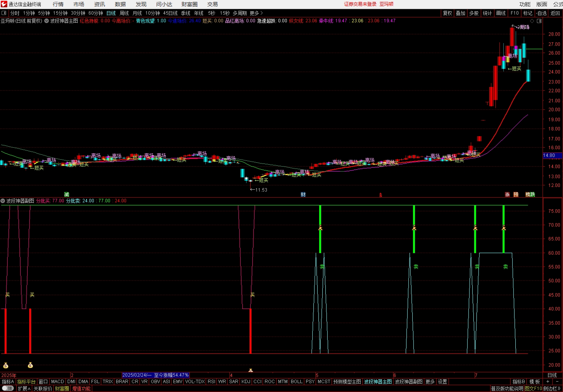
Task: Click the 榜跌 tag marker
Action: click(530, 195)
